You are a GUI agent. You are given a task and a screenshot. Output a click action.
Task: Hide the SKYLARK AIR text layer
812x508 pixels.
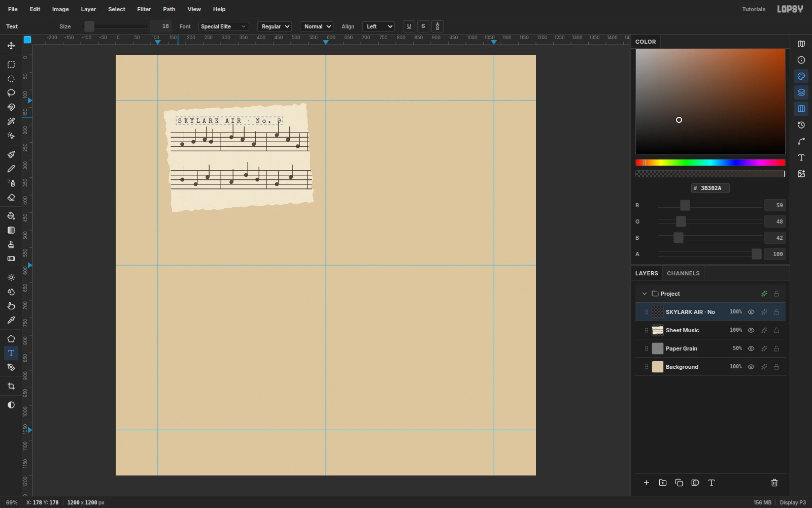(x=751, y=312)
